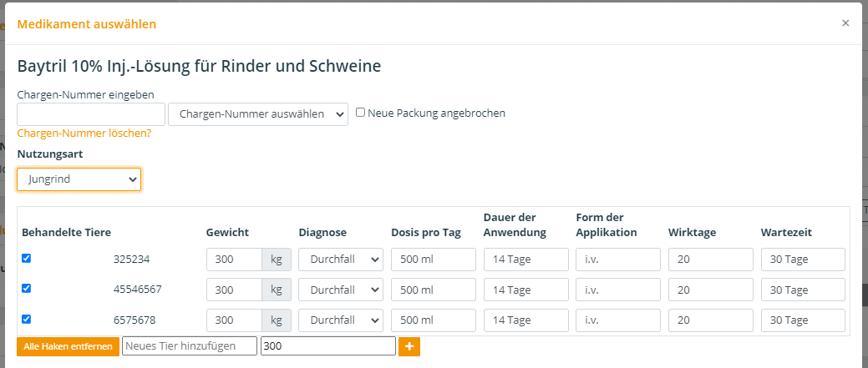This screenshot has width=868, height=368.
Task: Edit Wirktage field for animal 6575678
Action: click(x=711, y=320)
